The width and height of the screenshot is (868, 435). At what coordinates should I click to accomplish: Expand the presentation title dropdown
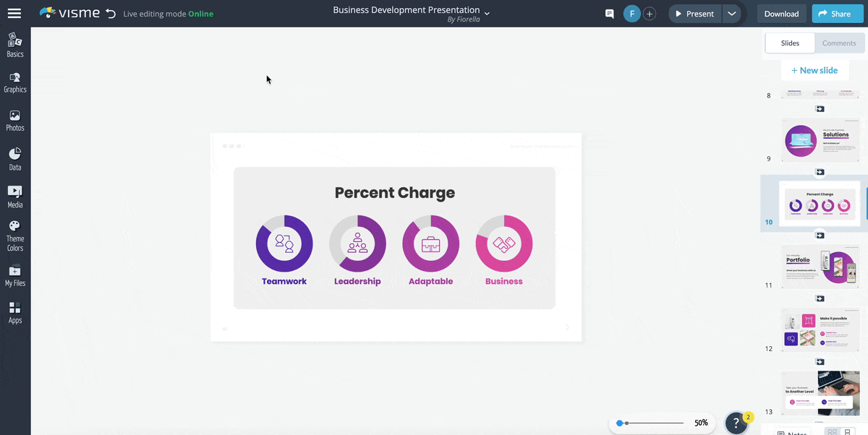click(487, 13)
